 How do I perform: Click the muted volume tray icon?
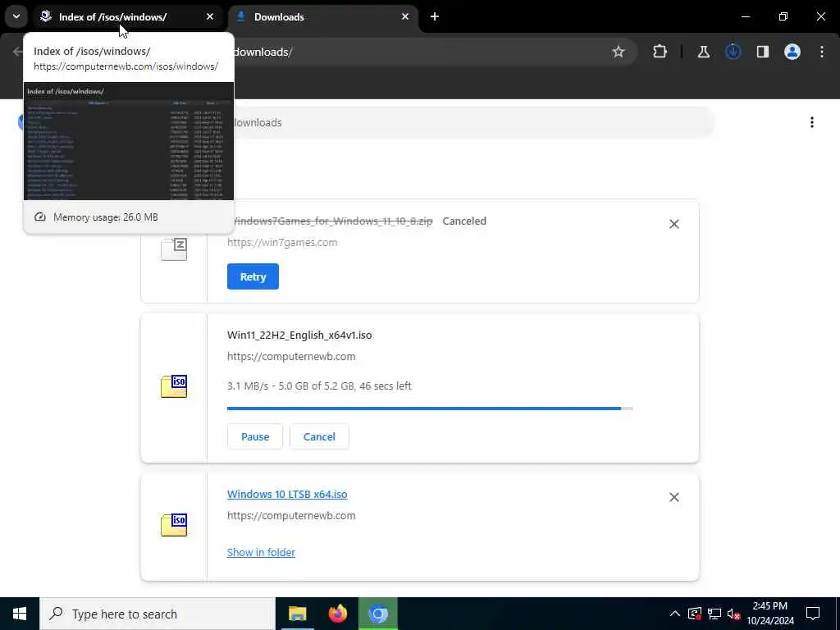(x=734, y=614)
